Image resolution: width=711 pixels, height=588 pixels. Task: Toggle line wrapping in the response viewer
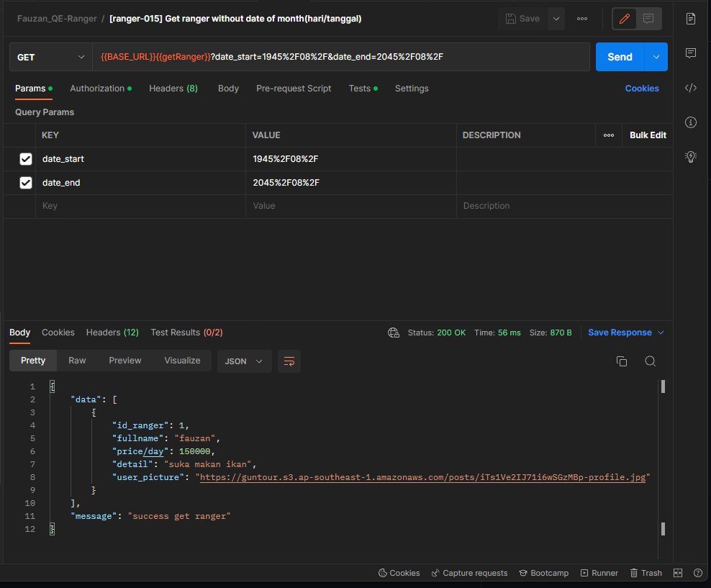tap(289, 362)
